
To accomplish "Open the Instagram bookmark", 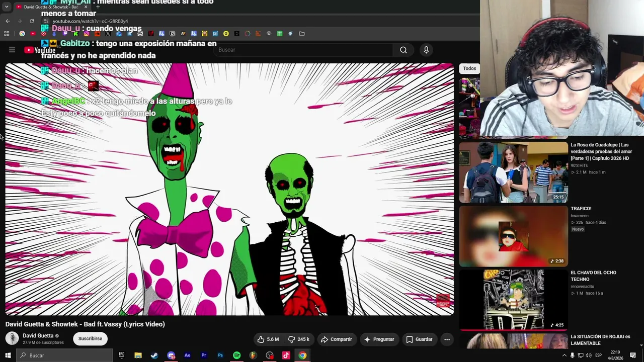I will (x=87, y=34).
